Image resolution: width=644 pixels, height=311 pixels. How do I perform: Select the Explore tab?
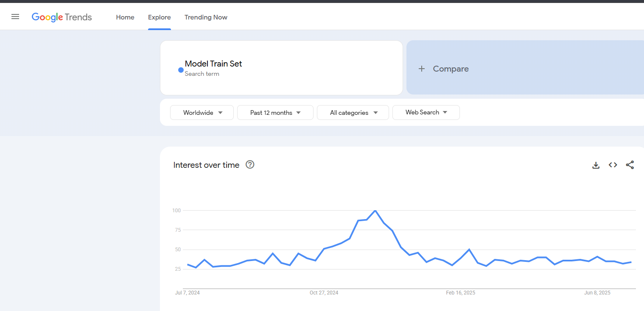160,17
